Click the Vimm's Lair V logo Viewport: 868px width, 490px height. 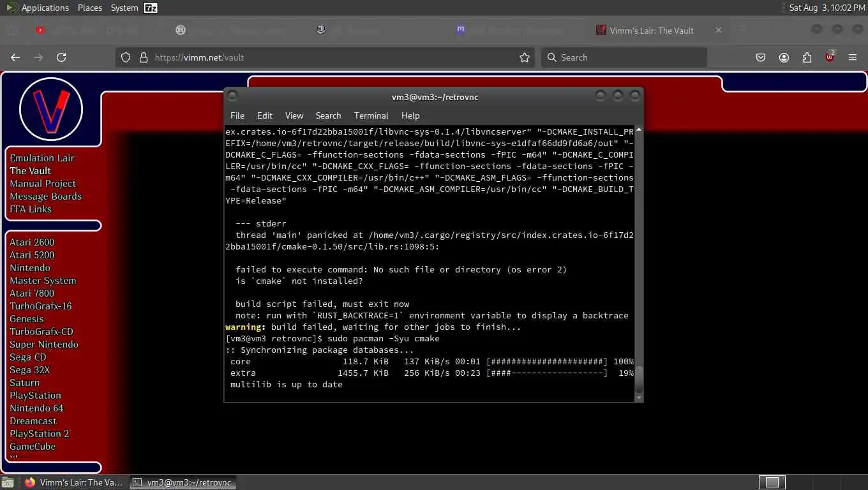[51, 110]
